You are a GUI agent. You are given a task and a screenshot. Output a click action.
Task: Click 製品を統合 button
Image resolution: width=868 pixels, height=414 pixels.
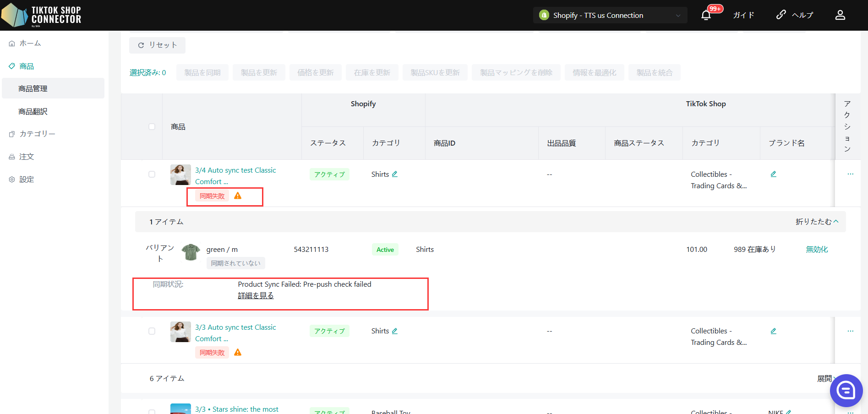tap(655, 72)
